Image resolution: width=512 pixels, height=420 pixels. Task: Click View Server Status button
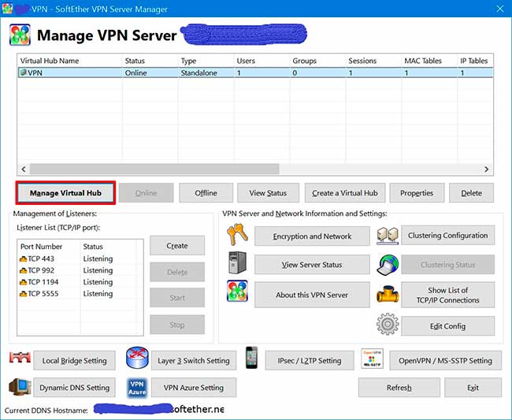pyautogui.click(x=312, y=265)
